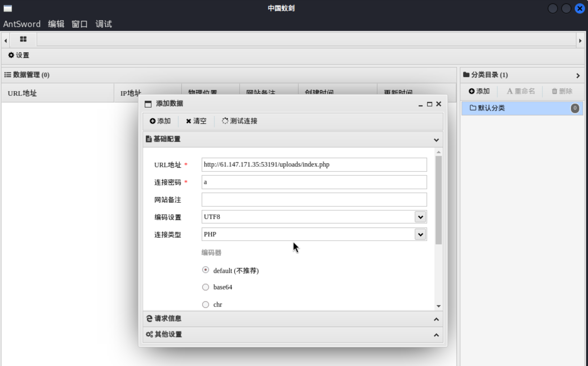Click 添加 in the add-data dialog
This screenshot has width=588, height=366.
point(160,121)
